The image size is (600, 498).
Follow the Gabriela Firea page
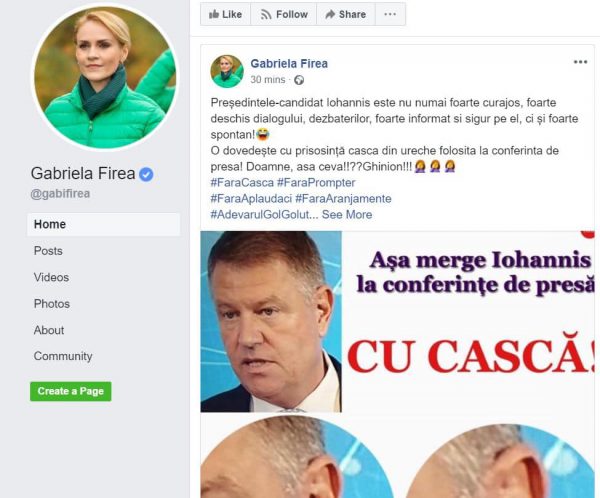tap(284, 14)
